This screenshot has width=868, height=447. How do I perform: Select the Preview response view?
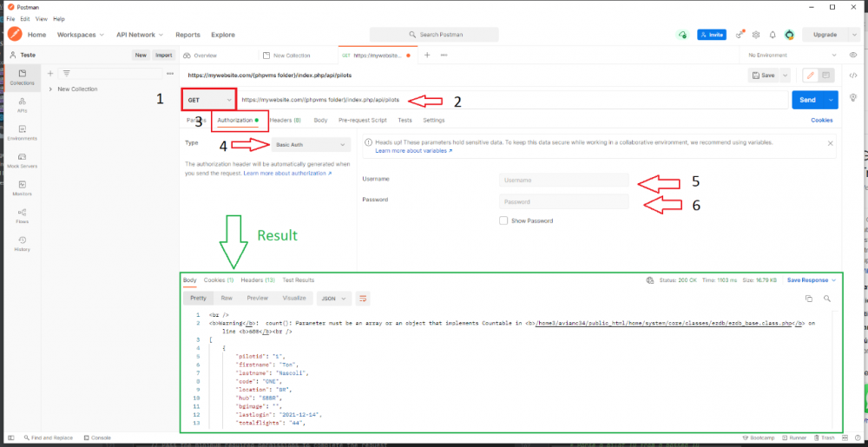coord(257,298)
